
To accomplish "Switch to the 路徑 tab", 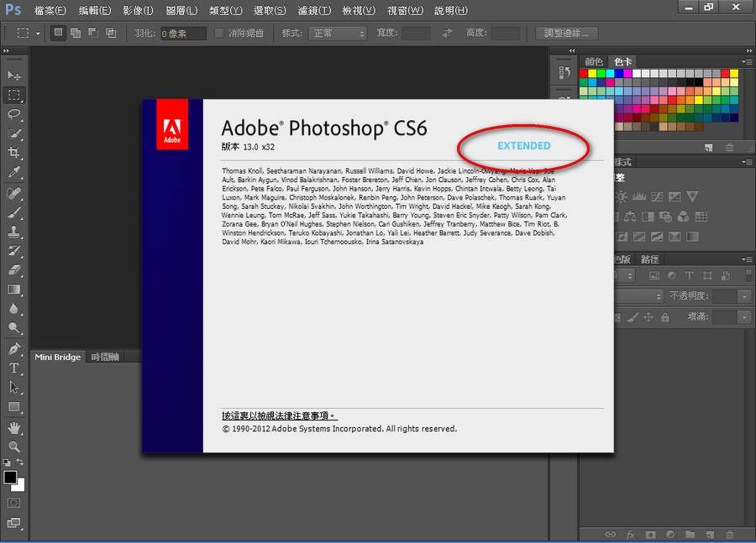I will click(x=649, y=259).
